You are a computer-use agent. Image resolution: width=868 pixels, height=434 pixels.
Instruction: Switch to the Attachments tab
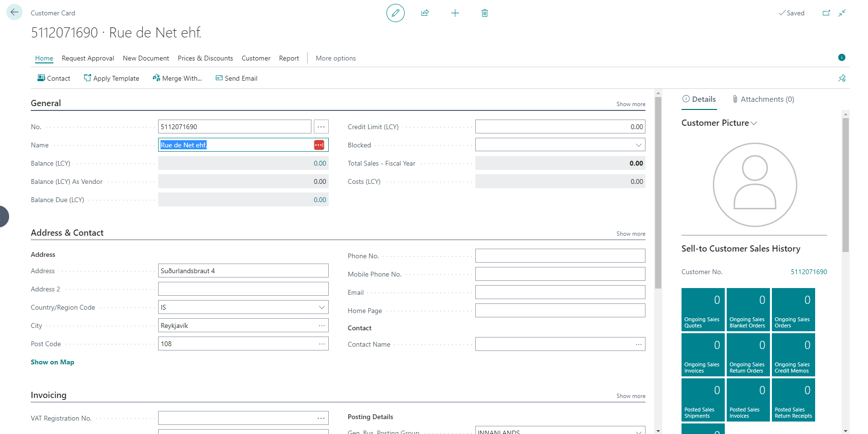763,99
